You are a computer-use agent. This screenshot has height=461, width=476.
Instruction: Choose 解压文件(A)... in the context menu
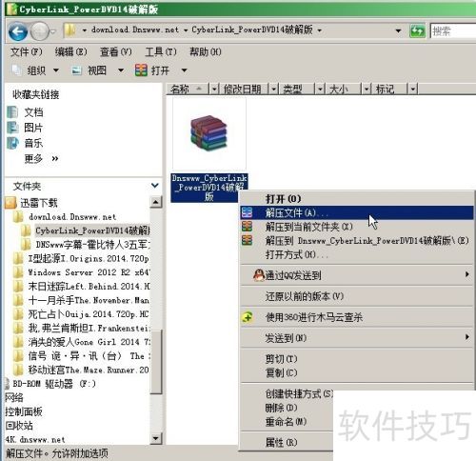(x=357, y=212)
